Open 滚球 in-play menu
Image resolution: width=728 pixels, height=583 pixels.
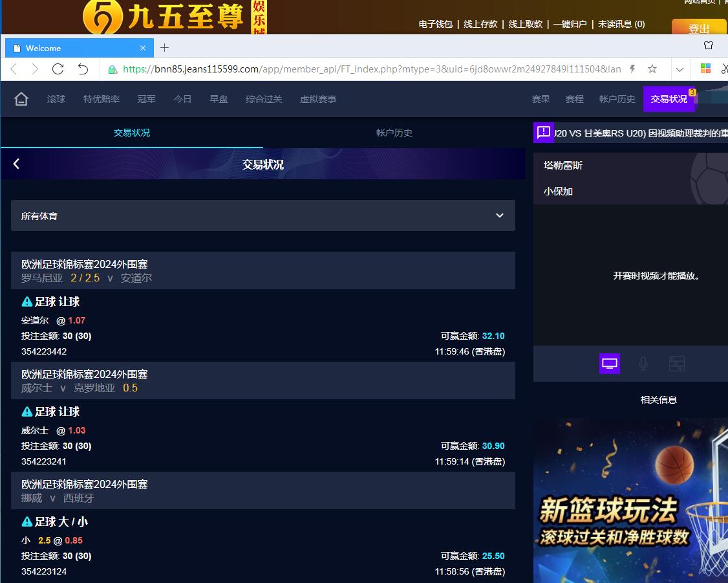(x=56, y=99)
